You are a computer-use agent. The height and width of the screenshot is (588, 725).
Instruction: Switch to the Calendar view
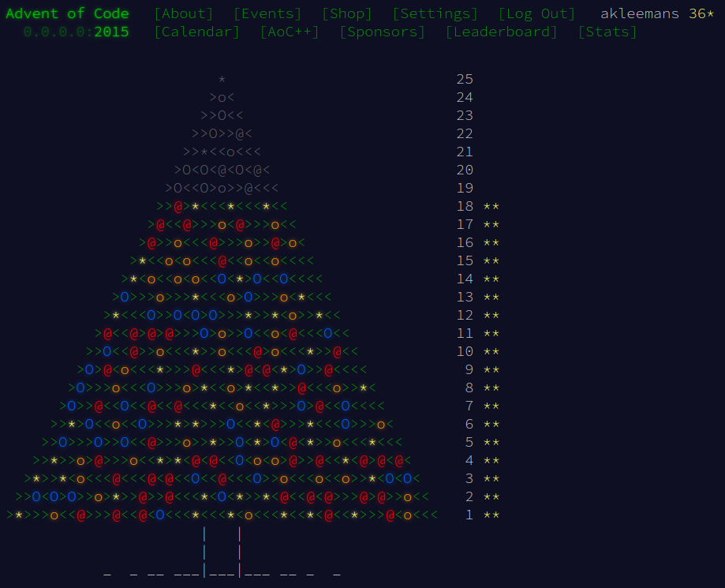pyautogui.click(x=196, y=32)
